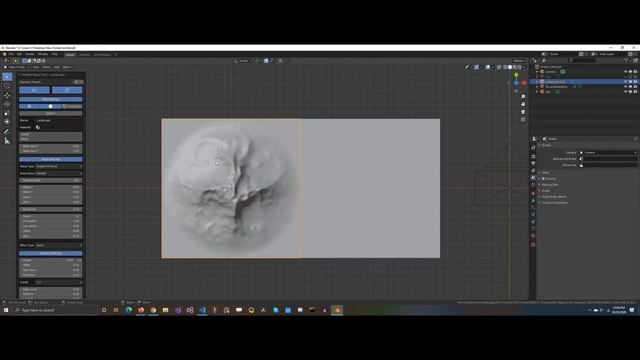Screen dimensions: 640x360
Task: Click the blue Displace settings button
Action: click(x=51, y=253)
